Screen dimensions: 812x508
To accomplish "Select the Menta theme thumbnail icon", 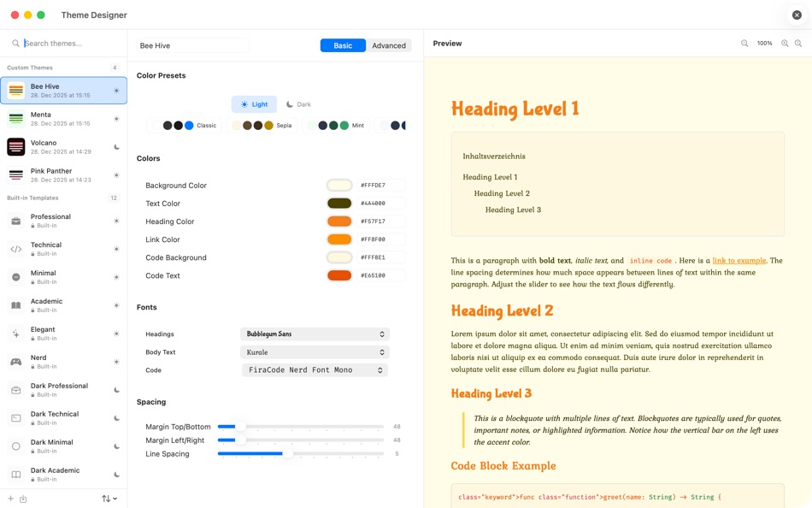I will click(x=16, y=119).
